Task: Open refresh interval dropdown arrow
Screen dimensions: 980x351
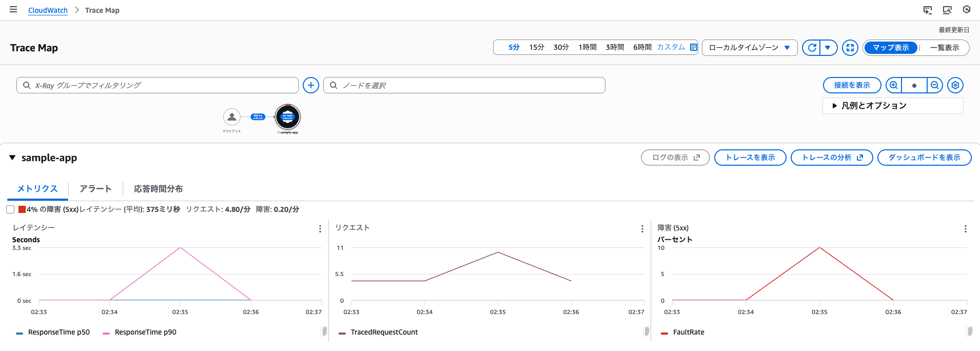Action: 828,48
